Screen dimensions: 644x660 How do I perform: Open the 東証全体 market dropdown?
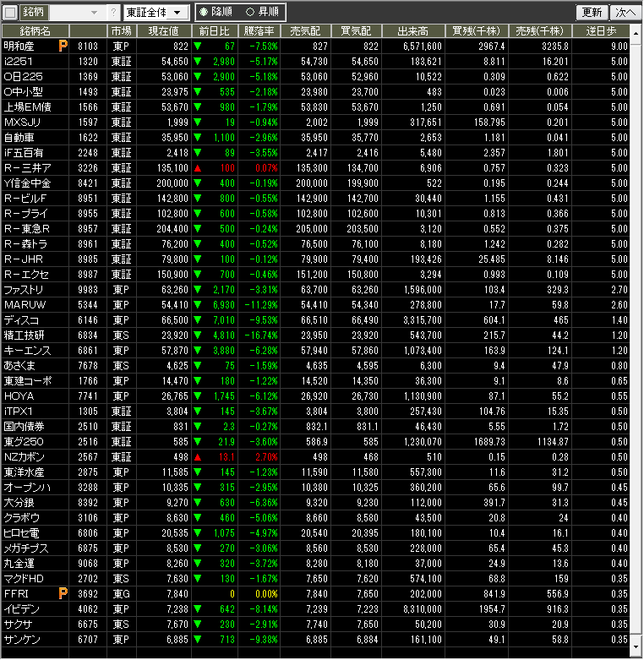coord(156,13)
